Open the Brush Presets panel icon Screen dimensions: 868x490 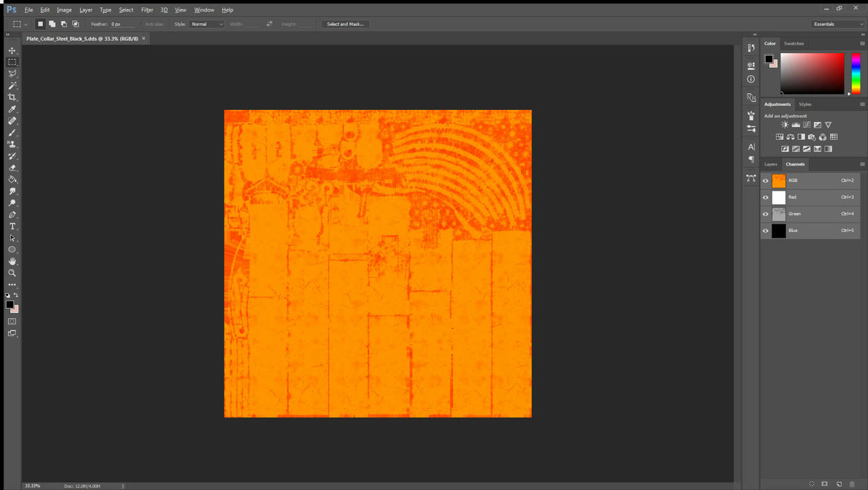751,128
